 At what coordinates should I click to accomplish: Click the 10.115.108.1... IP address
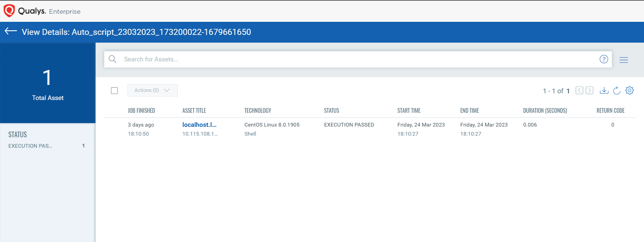click(x=200, y=134)
